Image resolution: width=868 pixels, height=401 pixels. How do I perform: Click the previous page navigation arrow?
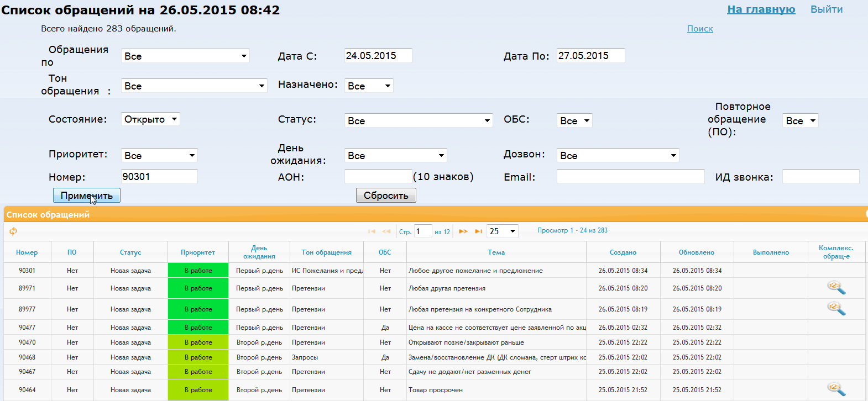[x=386, y=231]
